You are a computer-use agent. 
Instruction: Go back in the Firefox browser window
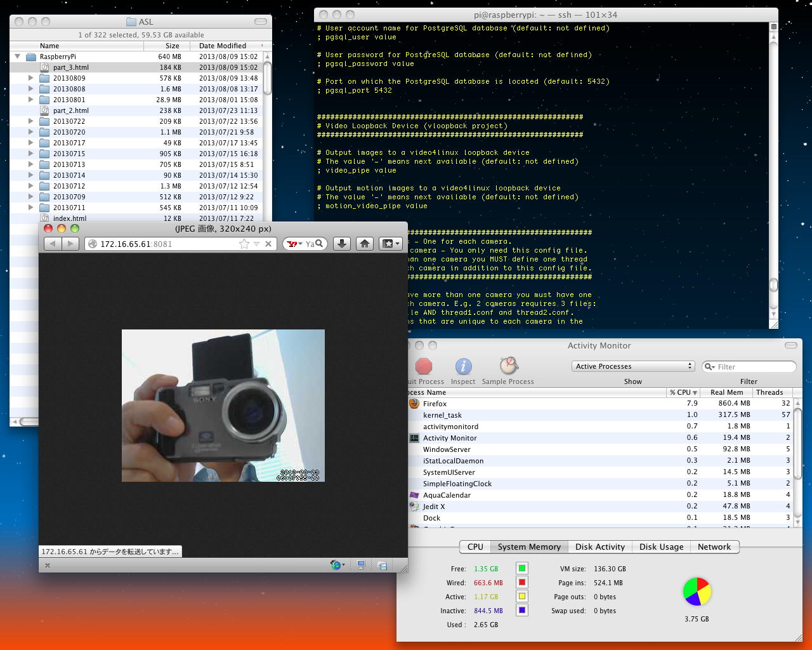[x=53, y=244]
